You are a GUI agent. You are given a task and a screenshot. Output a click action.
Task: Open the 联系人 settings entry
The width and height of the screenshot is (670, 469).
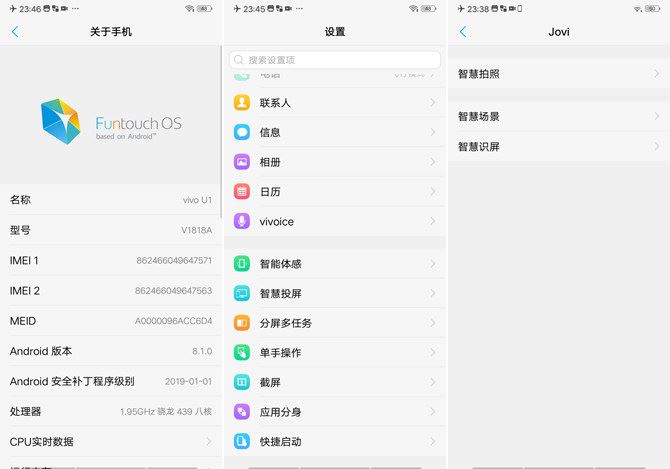(x=335, y=103)
